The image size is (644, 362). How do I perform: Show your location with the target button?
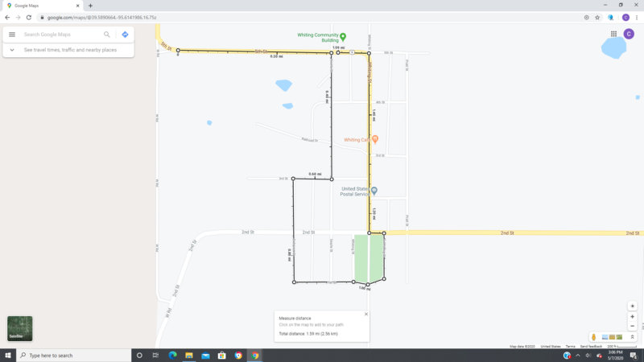coord(633,306)
